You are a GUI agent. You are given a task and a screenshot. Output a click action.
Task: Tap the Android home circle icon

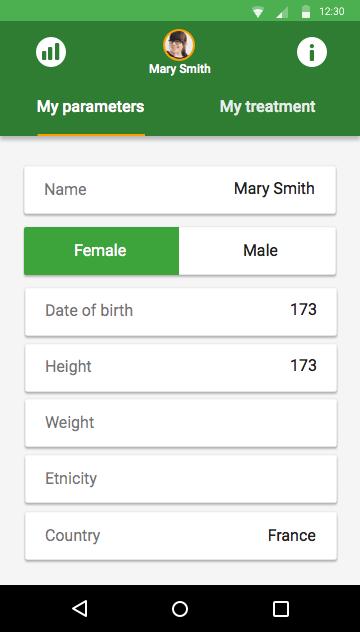pos(180,609)
